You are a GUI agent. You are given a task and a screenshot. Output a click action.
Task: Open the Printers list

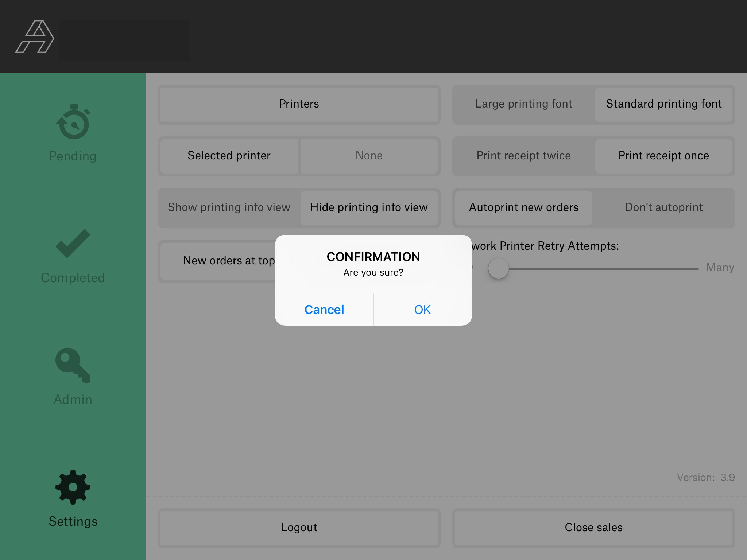click(x=299, y=104)
